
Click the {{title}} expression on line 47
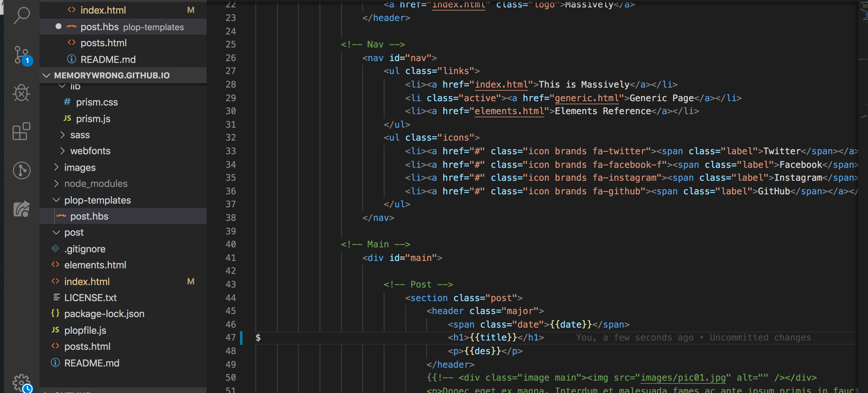pyautogui.click(x=493, y=337)
